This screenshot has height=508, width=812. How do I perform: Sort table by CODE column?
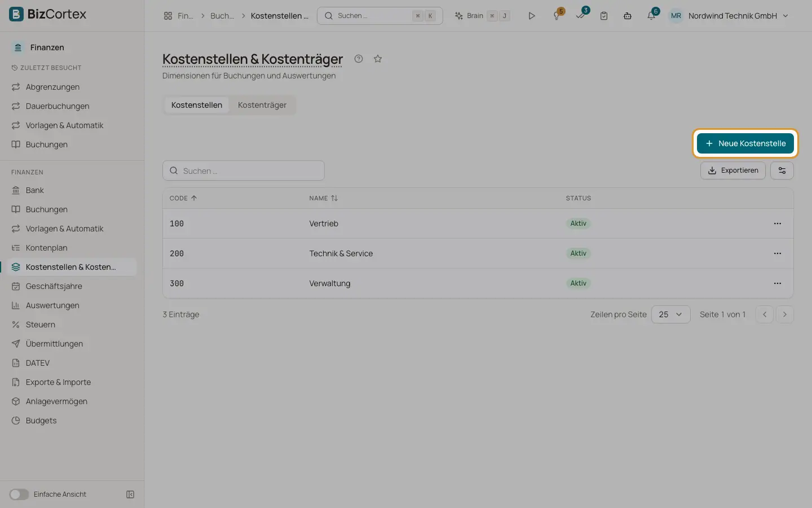coord(183,198)
